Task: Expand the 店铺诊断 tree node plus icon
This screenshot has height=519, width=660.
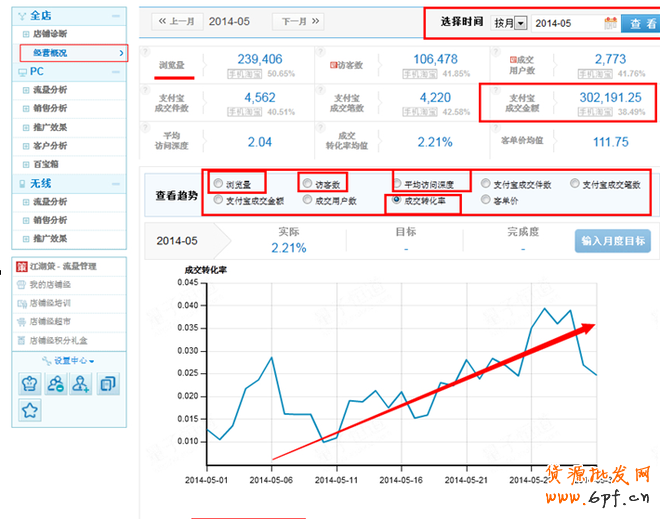Action: (26, 34)
